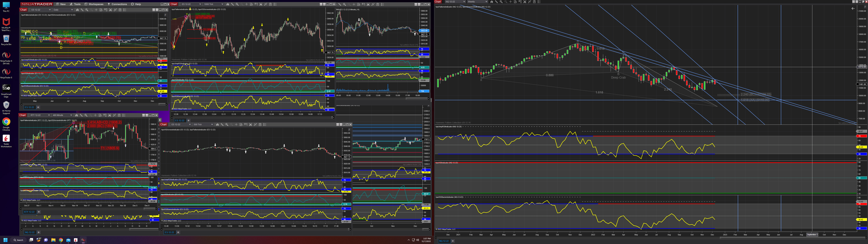The width and height of the screenshot is (868, 244).
Task: Open Google Chrome from the taskbar
Action: tap(61, 240)
